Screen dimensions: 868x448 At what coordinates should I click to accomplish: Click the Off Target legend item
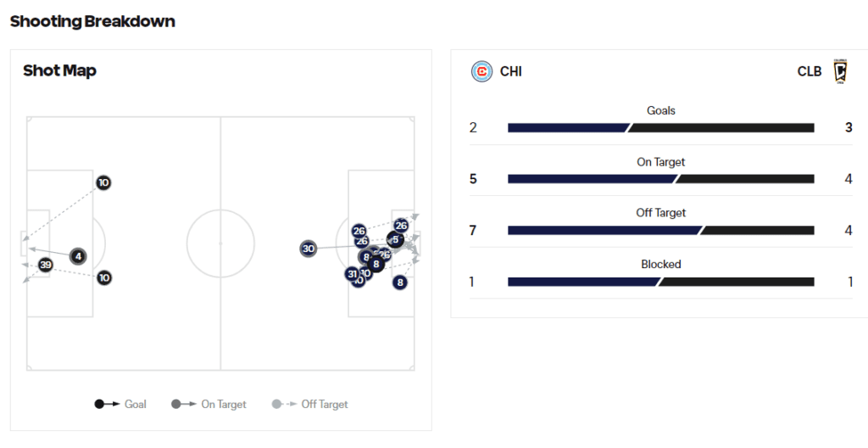[x=309, y=404]
